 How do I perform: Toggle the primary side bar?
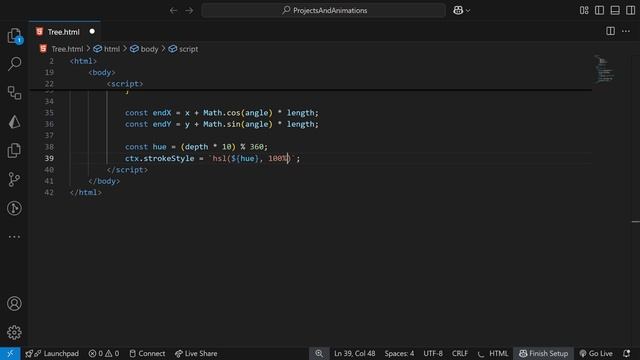point(599,11)
